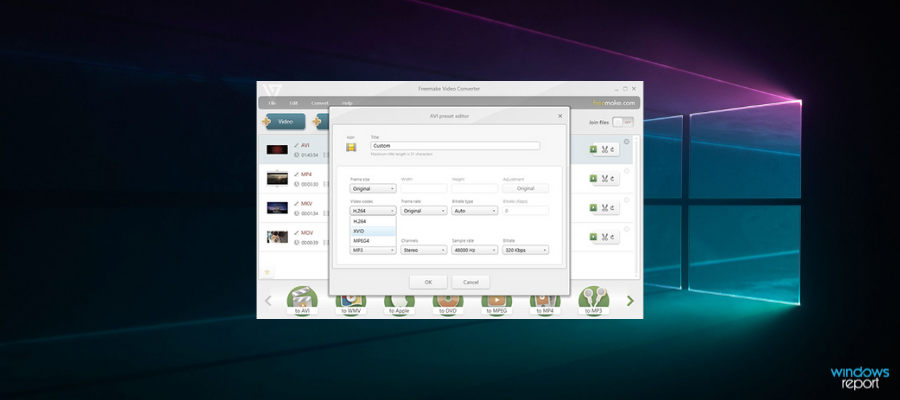Choose XVID from the video codec list
The height and width of the screenshot is (400, 900).
360,231
